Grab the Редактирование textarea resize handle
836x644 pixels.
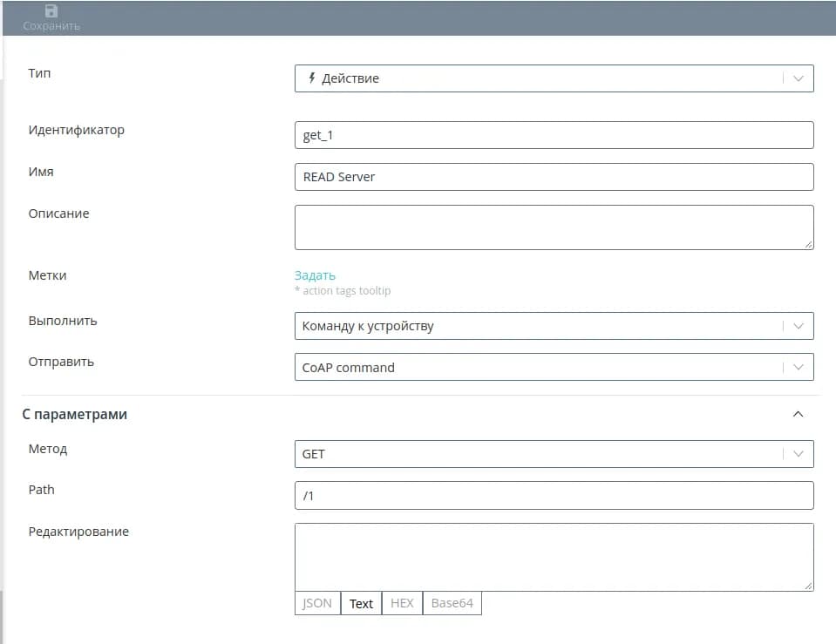click(x=808, y=586)
